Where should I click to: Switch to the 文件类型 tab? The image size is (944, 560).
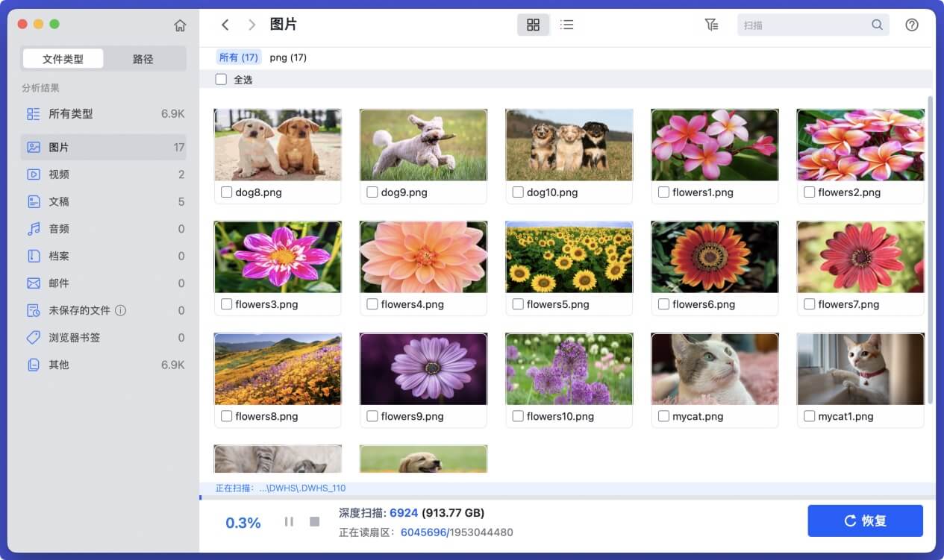point(63,57)
